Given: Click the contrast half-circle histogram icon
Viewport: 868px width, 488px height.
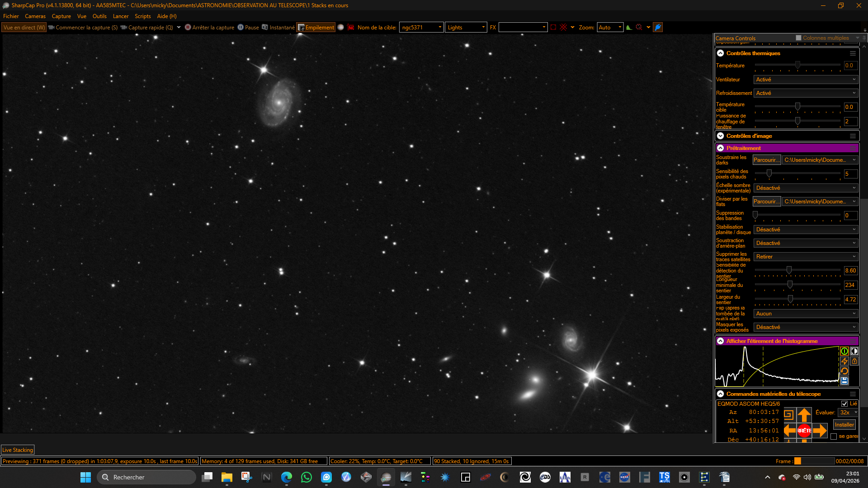Looking at the screenshot, I should (854, 351).
